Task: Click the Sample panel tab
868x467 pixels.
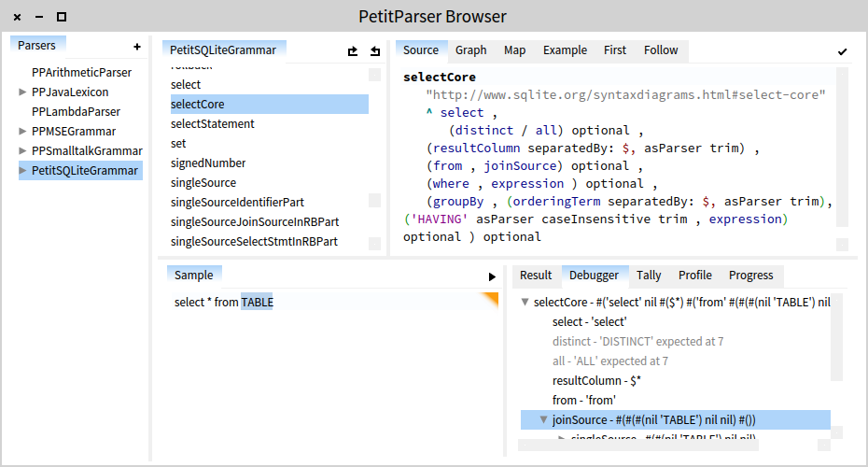Action: (194, 275)
